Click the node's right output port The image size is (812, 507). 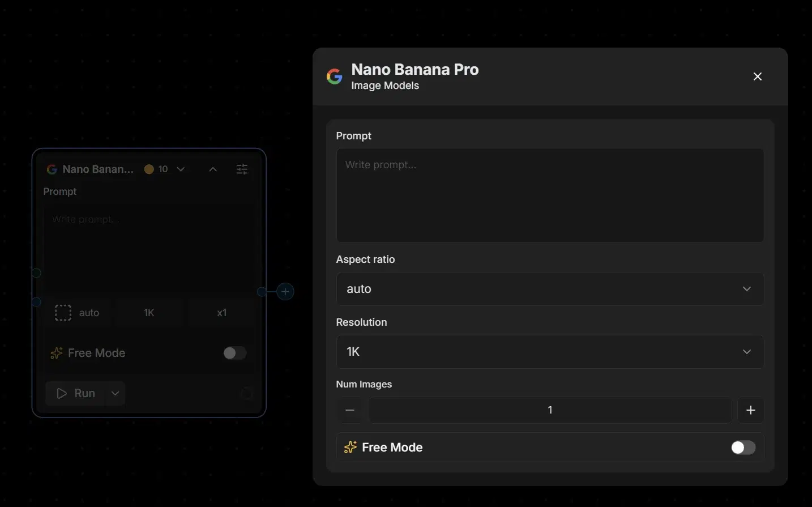[262, 292]
